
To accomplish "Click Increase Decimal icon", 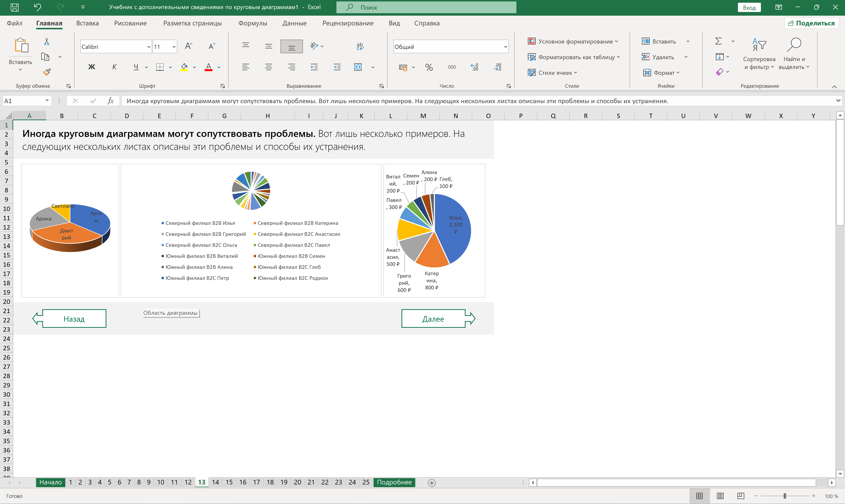I will click(x=475, y=67).
